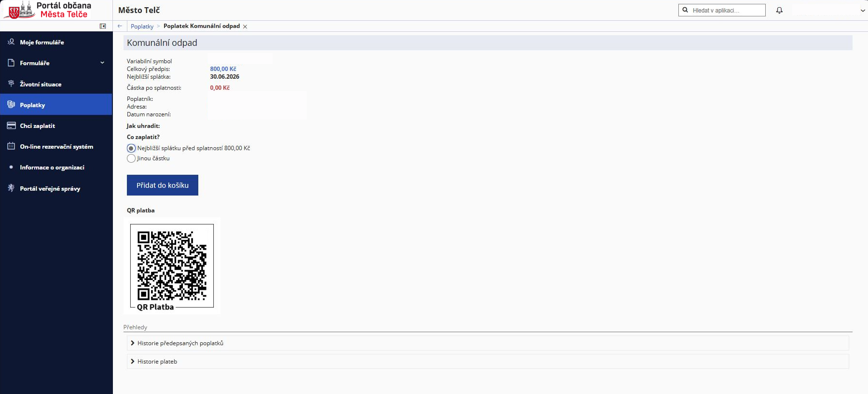Open notifications via the bell icon

point(779,10)
